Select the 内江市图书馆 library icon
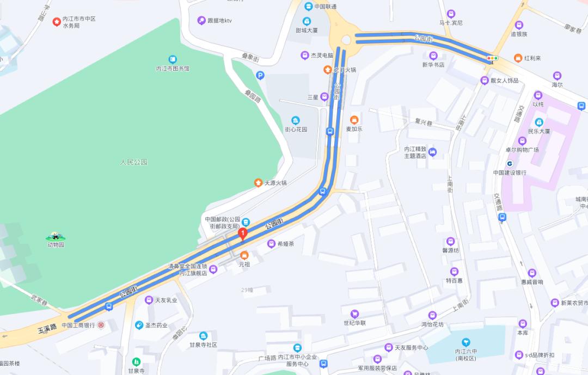 point(173,59)
